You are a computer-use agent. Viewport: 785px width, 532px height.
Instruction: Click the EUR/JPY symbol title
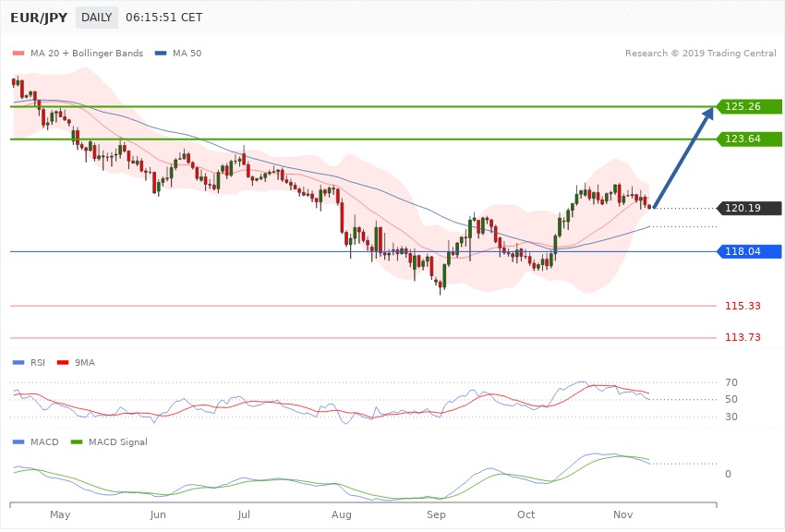pyautogui.click(x=39, y=18)
